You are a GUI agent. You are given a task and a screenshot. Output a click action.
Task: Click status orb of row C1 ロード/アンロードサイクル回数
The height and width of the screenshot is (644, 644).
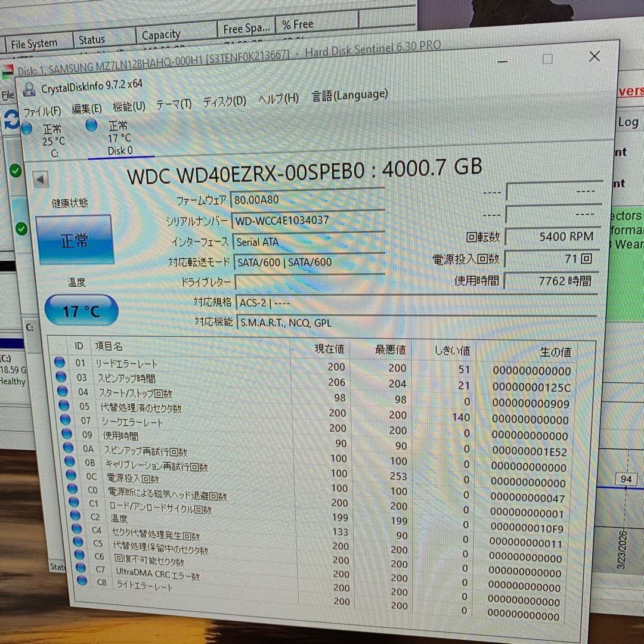74,501
